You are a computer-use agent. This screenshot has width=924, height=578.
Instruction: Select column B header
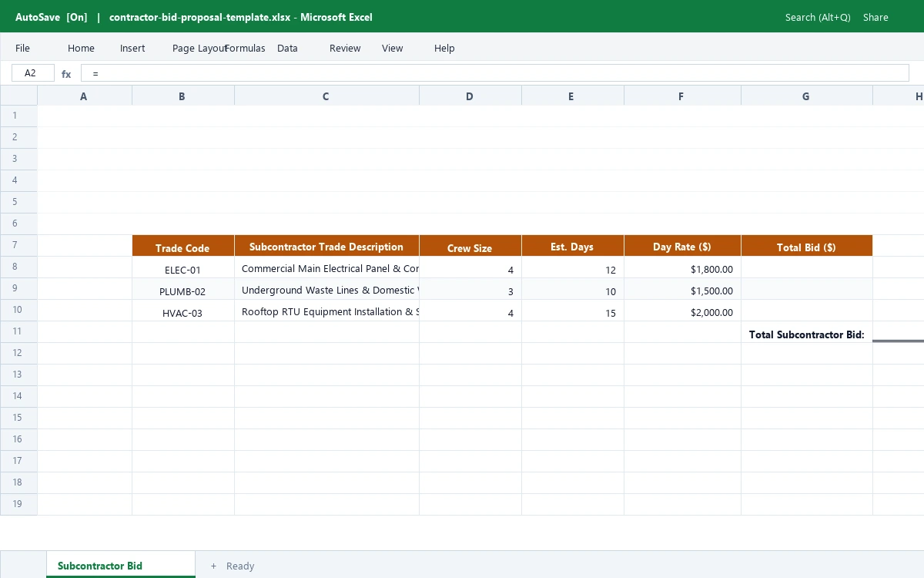pos(183,96)
